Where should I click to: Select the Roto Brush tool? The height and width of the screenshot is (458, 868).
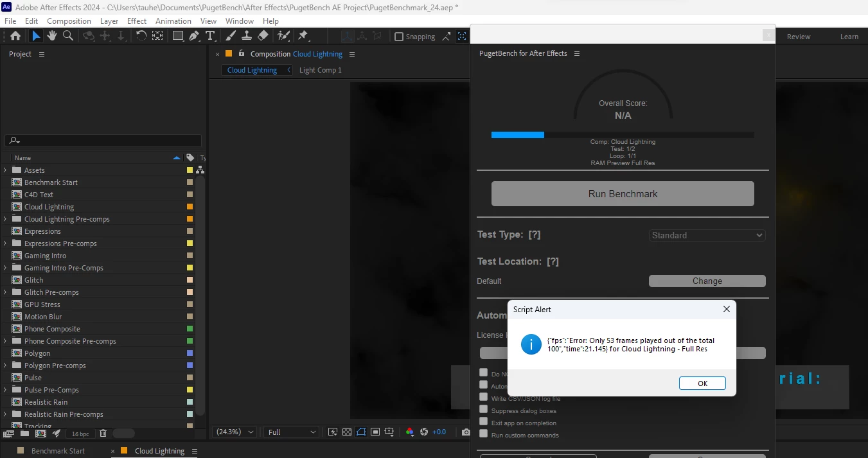[x=283, y=36]
